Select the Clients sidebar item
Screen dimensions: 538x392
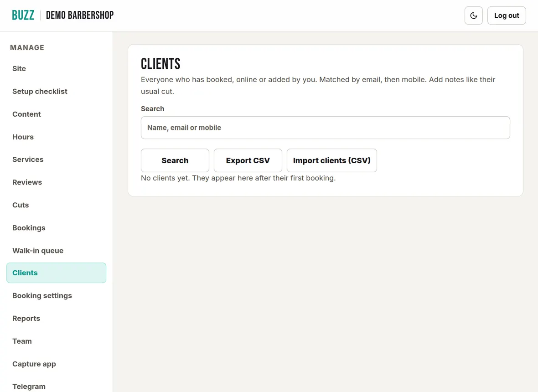[x=56, y=273]
